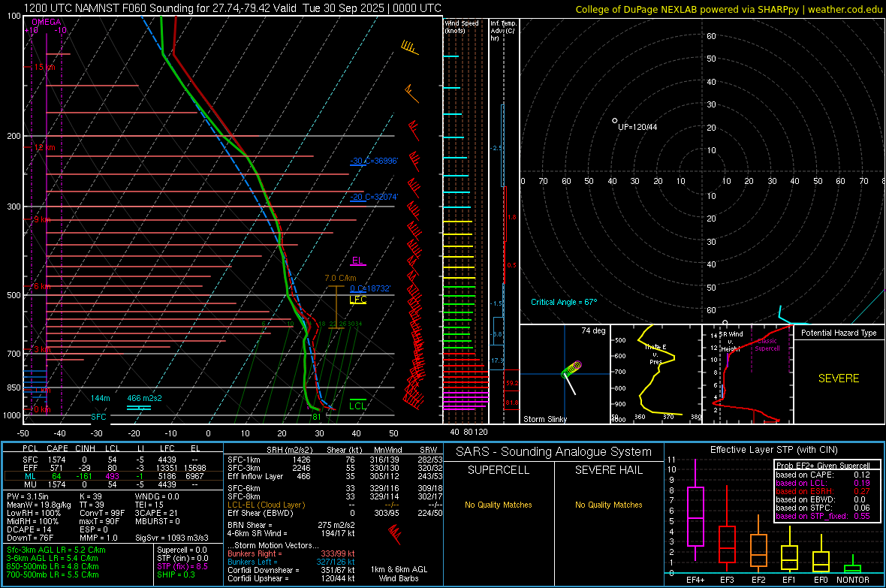Select the SFC-1km SRH row showing 1426
This screenshot has height=588, width=886.
335,460
